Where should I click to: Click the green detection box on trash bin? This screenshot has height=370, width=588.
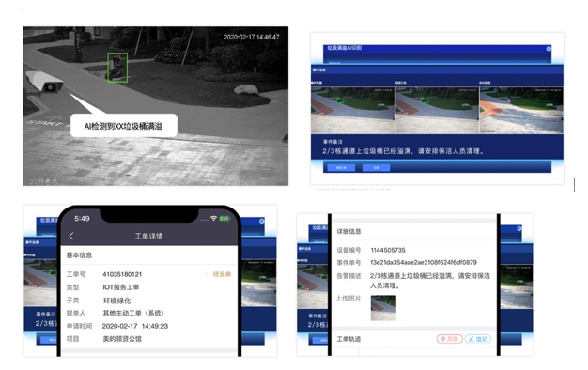click(117, 68)
